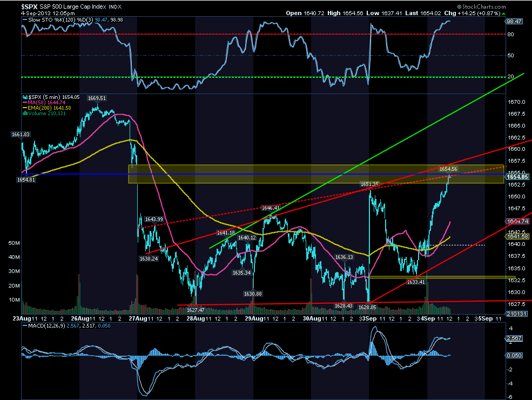Click the 1669.51 peak price label
The image size is (532, 400).
pos(97,98)
